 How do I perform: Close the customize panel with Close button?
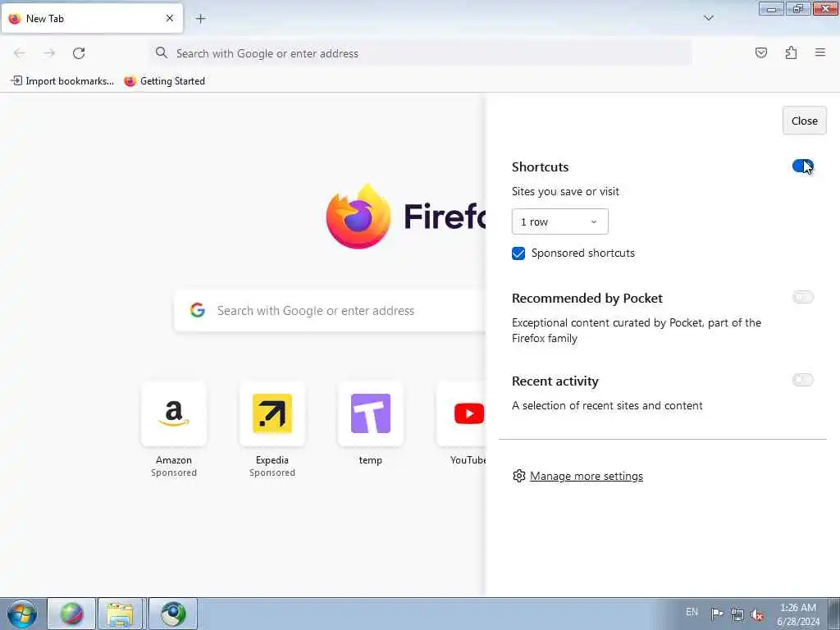(804, 121)
